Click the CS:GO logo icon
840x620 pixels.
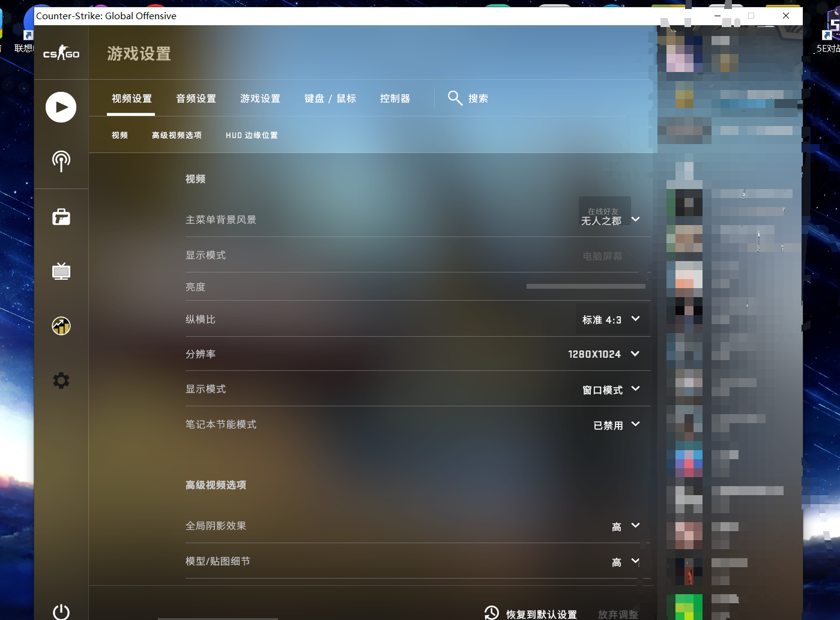(x=61, y=53)
